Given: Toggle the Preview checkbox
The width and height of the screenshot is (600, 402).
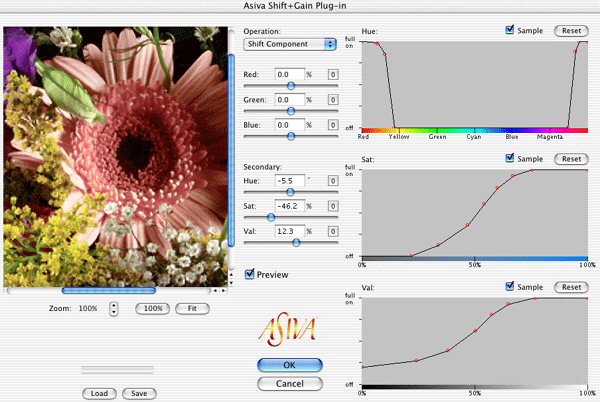Looking at the screenshot, I should 250,274.
